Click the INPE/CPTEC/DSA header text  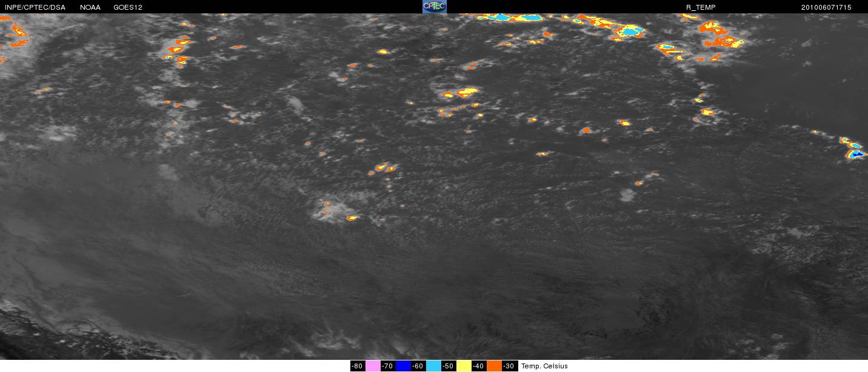(35, 7)
